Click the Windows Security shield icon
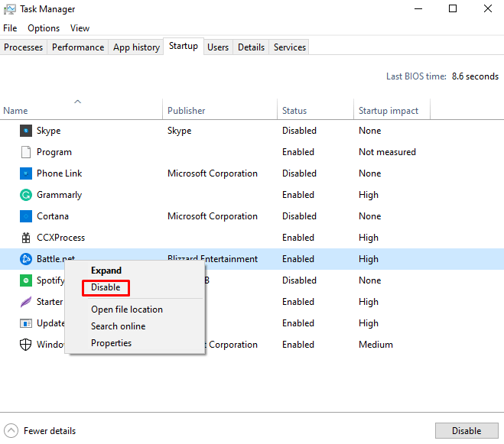The image size is (504, 444). pos(26,345)
